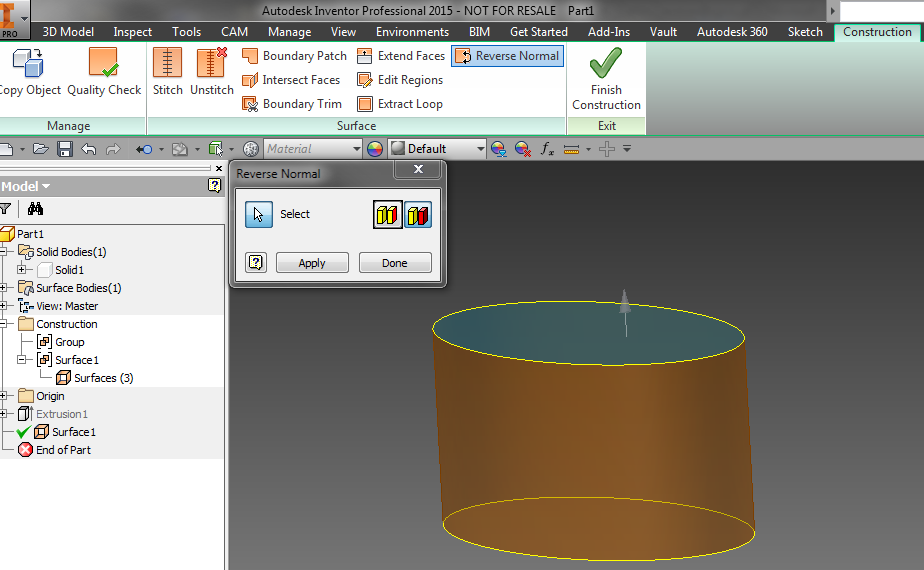Run the Quality Check tool
924x570 pixels.
click(104, 72)
